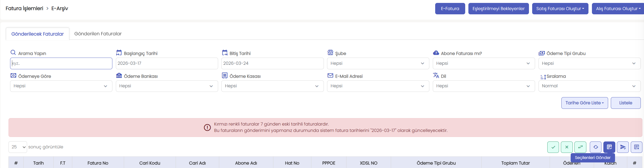Click the red warning exclamation icon

coord(207,127)
